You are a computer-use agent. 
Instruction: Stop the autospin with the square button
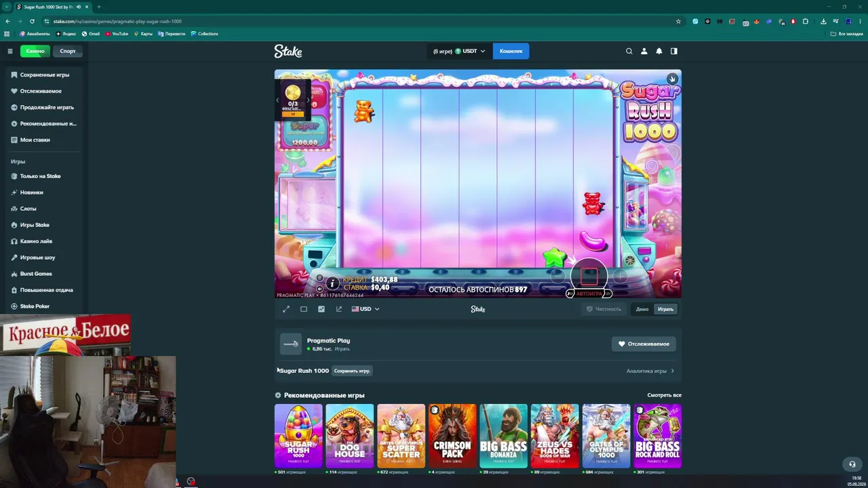(589, 277)
